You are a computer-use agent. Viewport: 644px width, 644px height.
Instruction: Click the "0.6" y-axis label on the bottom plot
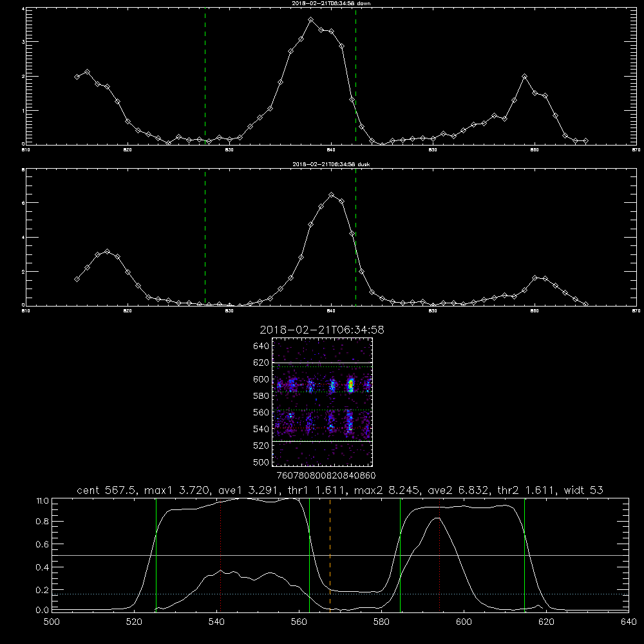(43, 544)
